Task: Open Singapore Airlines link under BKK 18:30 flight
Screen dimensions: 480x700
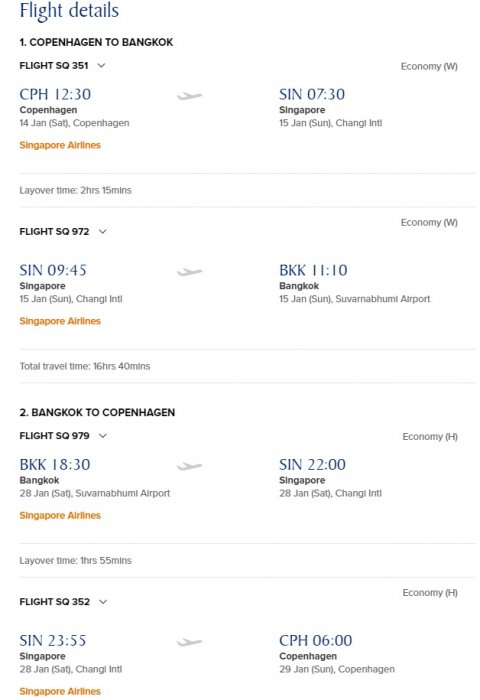Action: (60, 515)
